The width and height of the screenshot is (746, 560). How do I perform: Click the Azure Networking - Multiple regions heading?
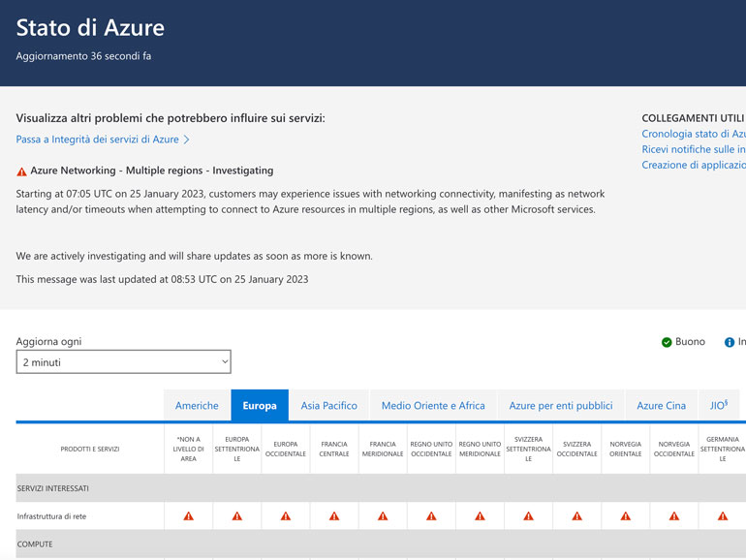[x=152, y=171]
